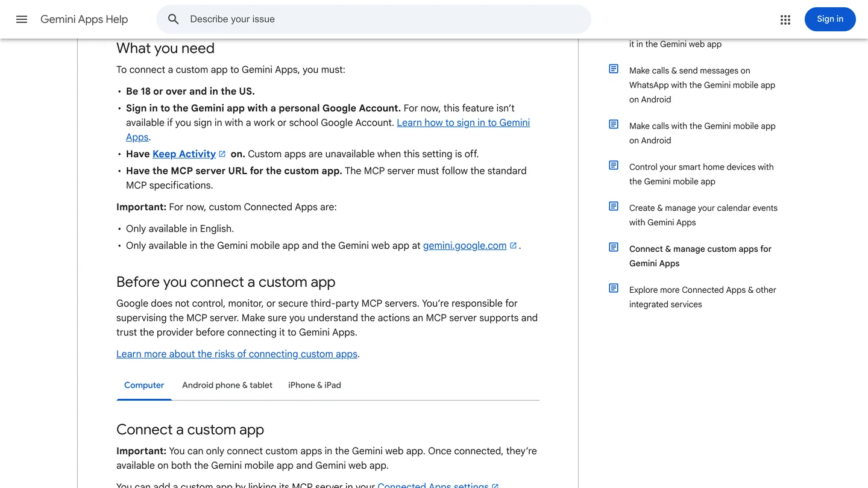Click the article icon beside smart home devices
Image resolution: width=868 pixels, height=488 pixels.
point(614,166)
